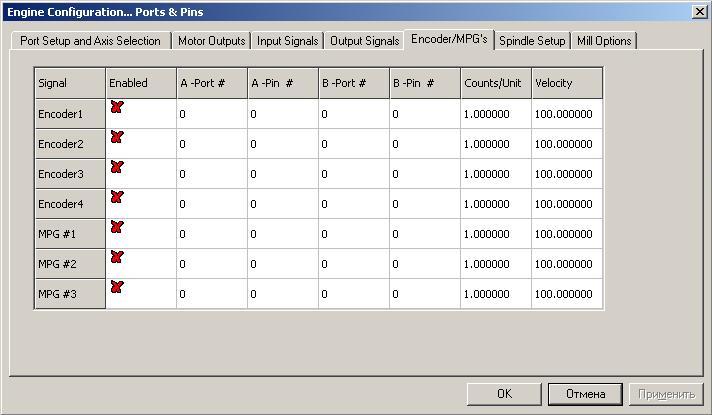Switch to the Motor Outputs tab
Viewport: 712px width, 415px height.
point(212,41)
